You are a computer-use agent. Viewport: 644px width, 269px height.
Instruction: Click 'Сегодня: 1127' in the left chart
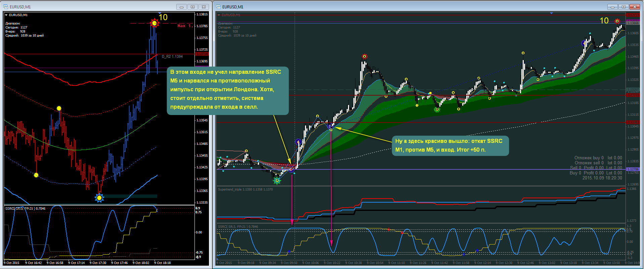16,28
